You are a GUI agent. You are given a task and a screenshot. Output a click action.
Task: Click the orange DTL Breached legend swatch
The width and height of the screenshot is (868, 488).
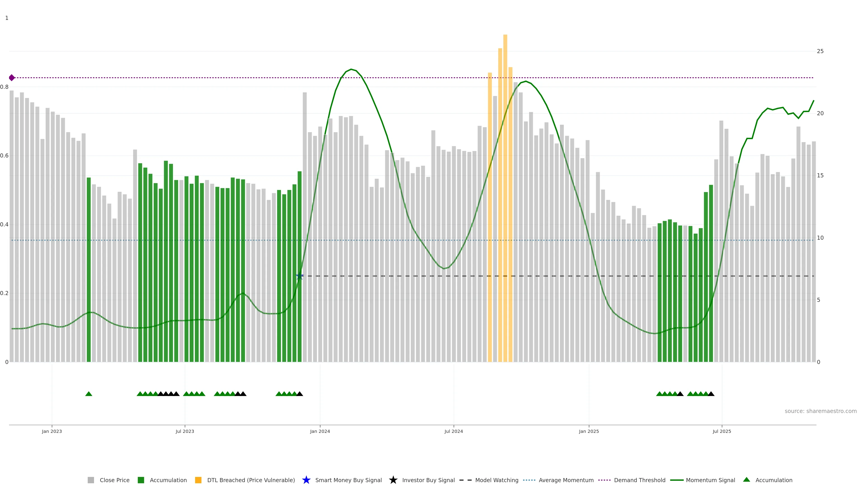tap(198, 480)
